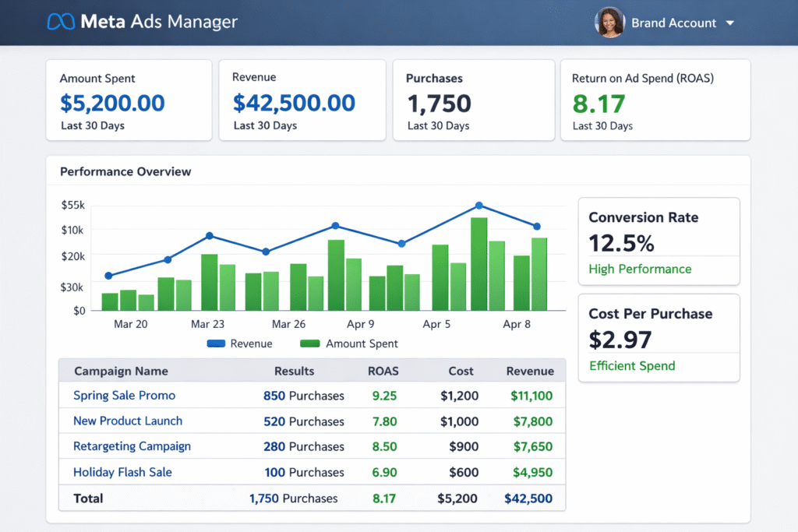Open the Holiday Flash Sale campaign
Screen dimensions: 798x532
coord(122,472)
